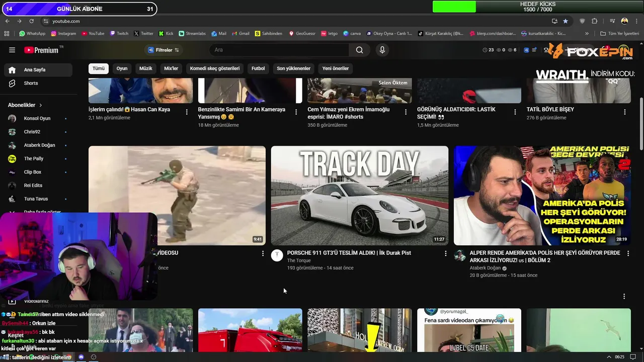The width and height of the screenshot is (644, 362).
Task: Open PORSCHE 911 GT3'Ü TESLİM ALDIK title
Action: tap(349, 253)
